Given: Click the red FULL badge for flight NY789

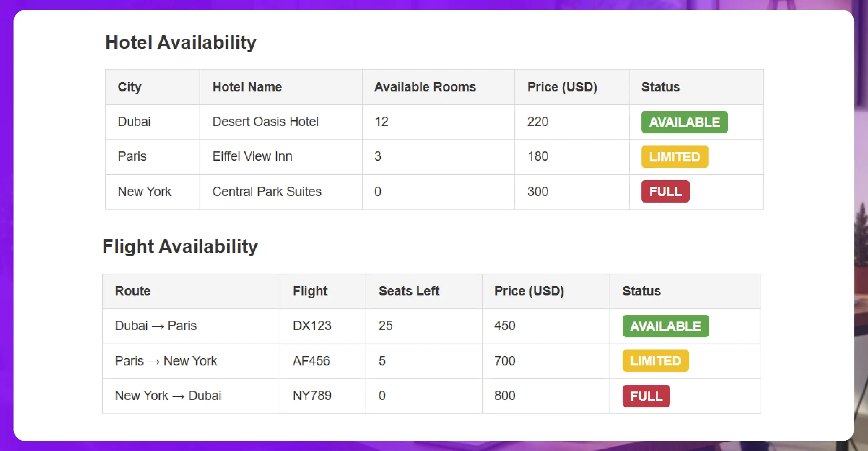Looking at the screenshot, I should 646,396.
